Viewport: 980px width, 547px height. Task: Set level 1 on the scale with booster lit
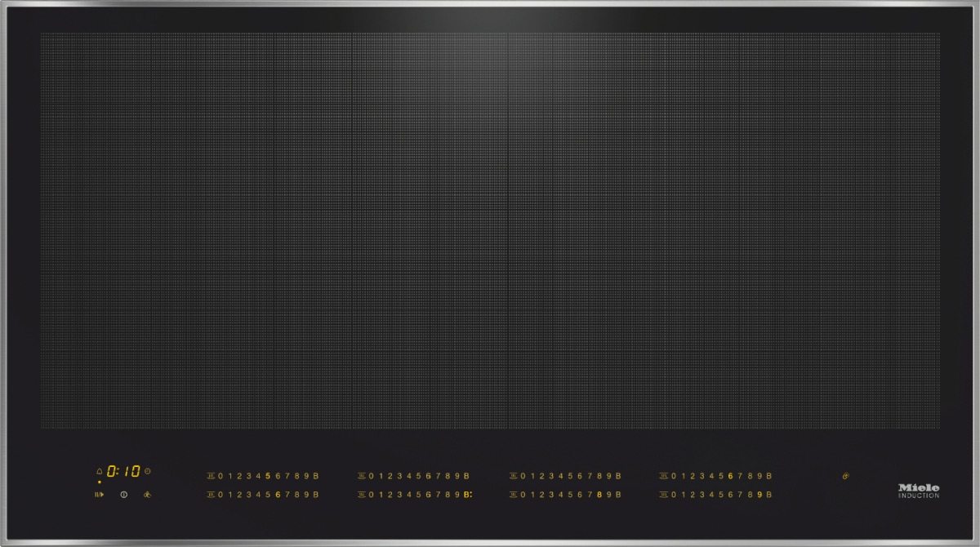380,495
